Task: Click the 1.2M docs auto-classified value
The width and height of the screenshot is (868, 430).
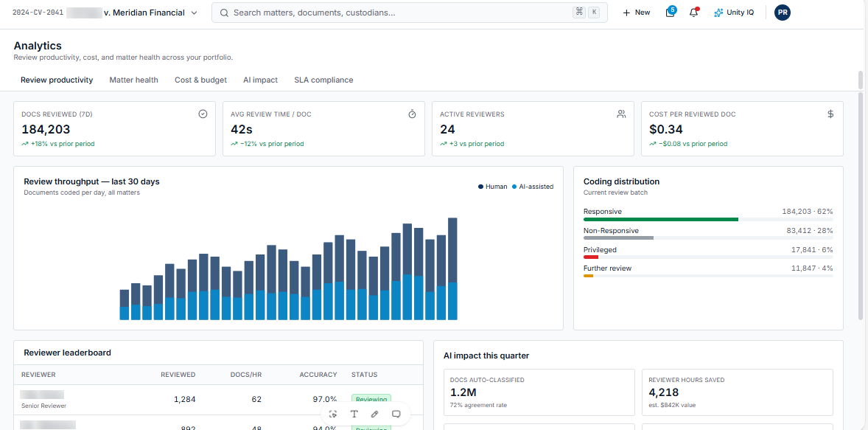Action: coord(463,393)
